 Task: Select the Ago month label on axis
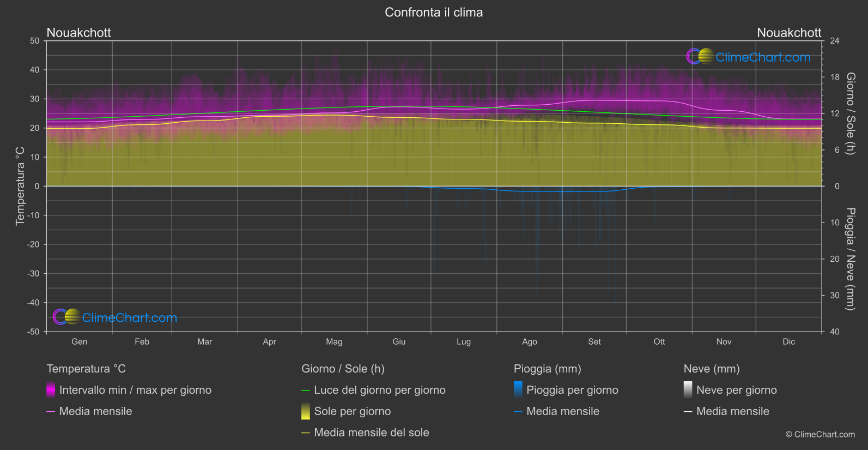530,341
